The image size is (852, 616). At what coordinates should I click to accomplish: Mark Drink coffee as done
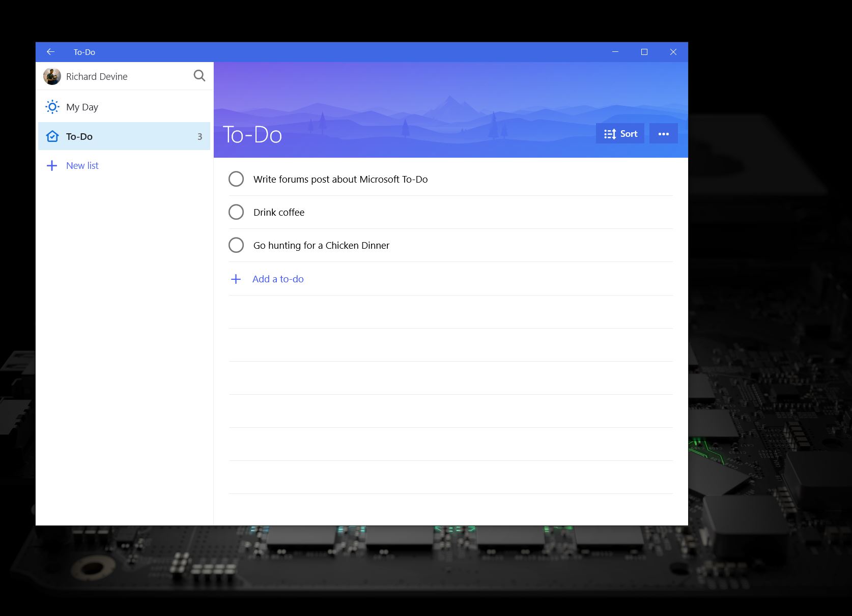236,212
